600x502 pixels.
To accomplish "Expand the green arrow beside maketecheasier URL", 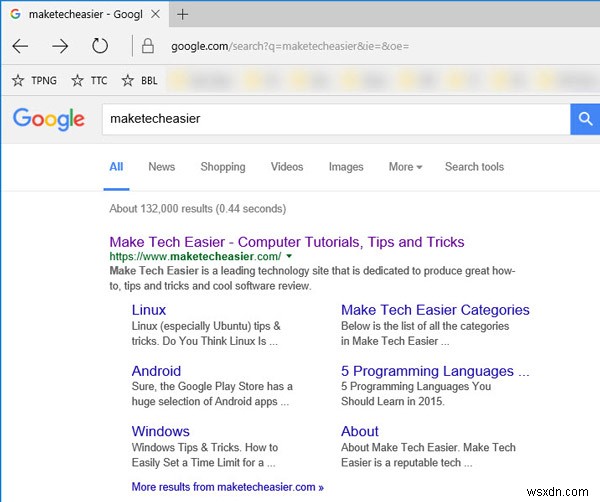I will pos(289,256).
